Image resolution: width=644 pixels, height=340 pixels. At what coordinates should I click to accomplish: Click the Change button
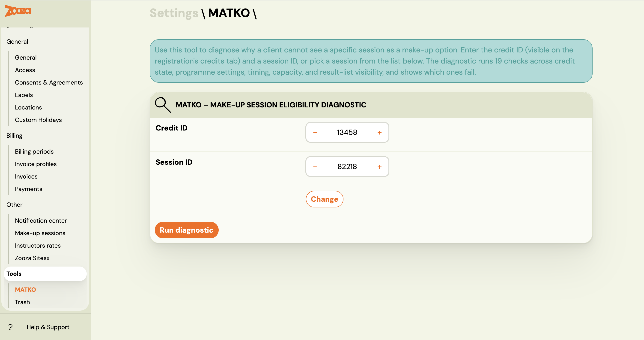(324, 199)
